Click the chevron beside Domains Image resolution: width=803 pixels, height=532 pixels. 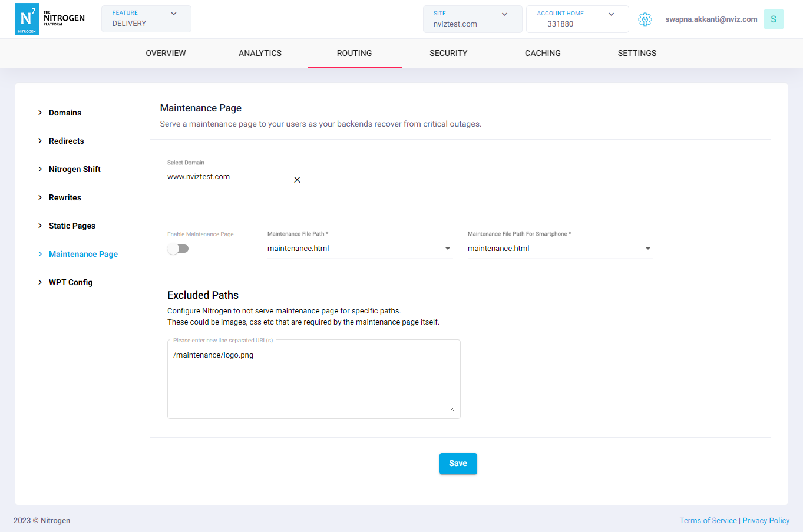click(40, 113)
